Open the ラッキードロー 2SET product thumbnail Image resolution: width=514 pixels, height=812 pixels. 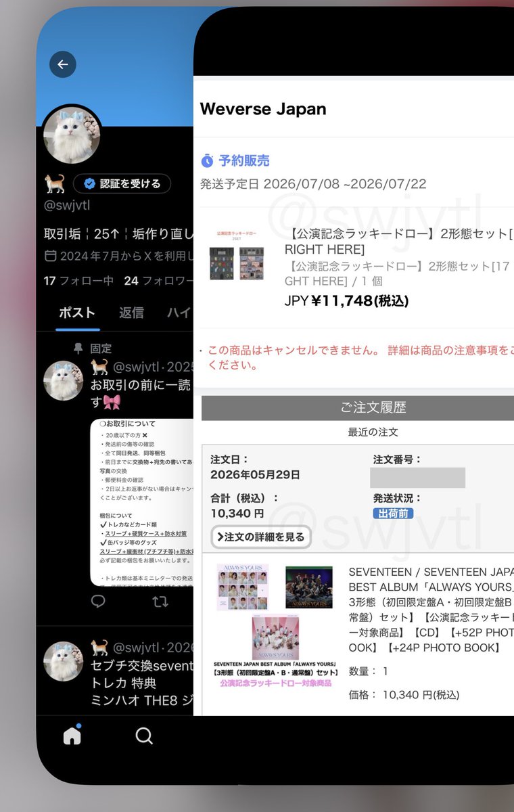(x=237, y=256)
